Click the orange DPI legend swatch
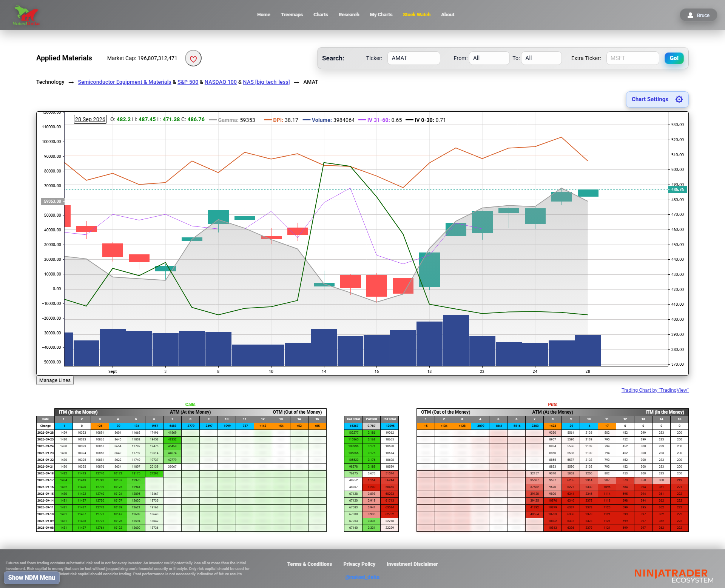Screen dimensions: 725x588 (x=268, y=120)
